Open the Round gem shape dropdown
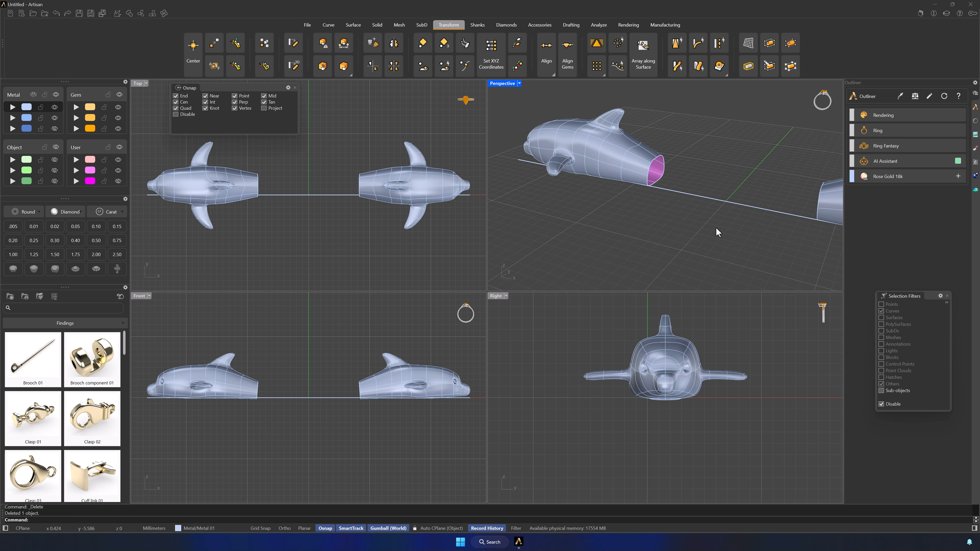This screenshot has height=551, width=980. coord(26,212)
